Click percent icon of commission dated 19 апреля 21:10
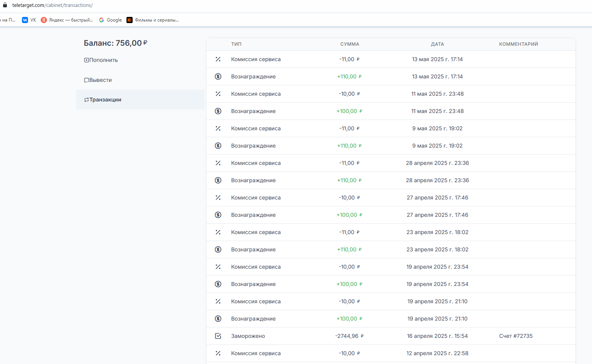Image resolution: width=592 pixels, height=364 pixels. point(218,301)
